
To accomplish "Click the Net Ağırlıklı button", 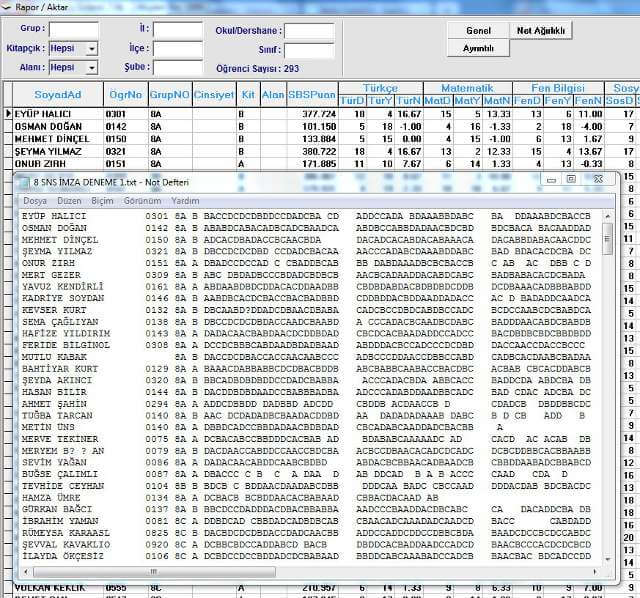I will (x=541, y=31).
